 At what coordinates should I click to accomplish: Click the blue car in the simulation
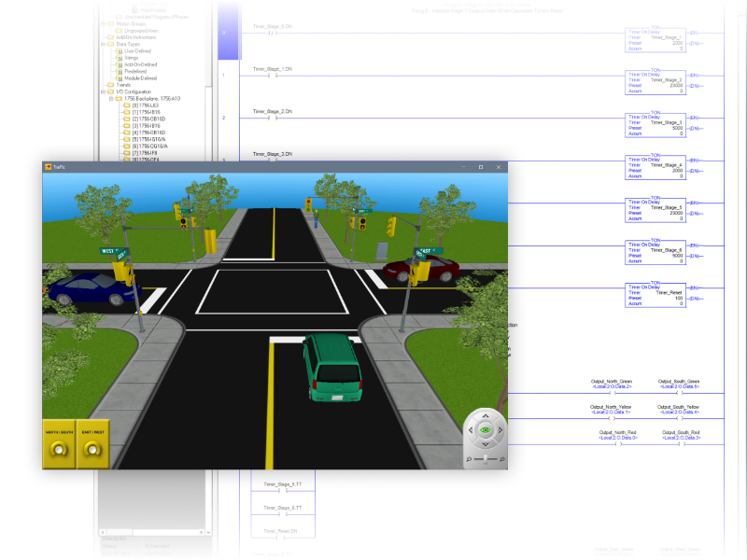[x=91, y=288]
